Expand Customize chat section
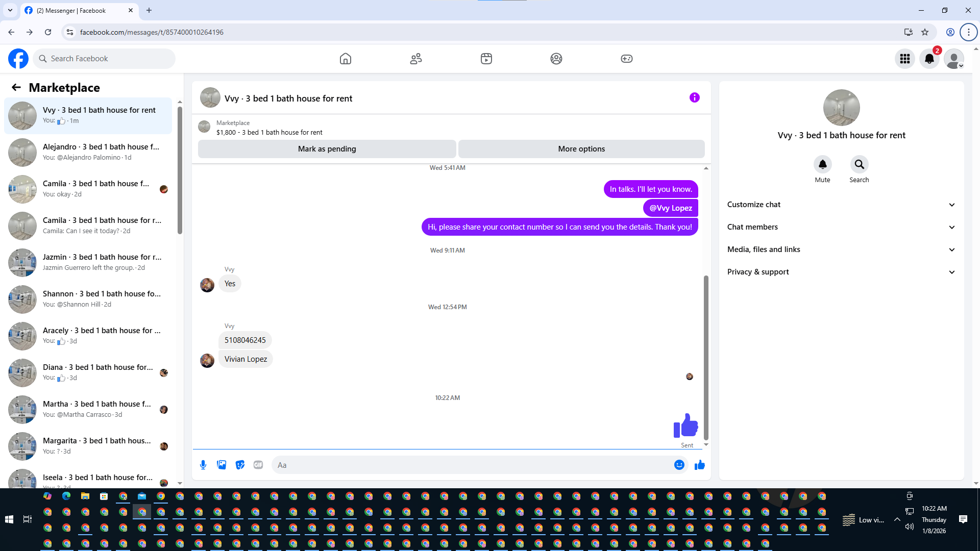Screen dimensions: 980x551 841,205
